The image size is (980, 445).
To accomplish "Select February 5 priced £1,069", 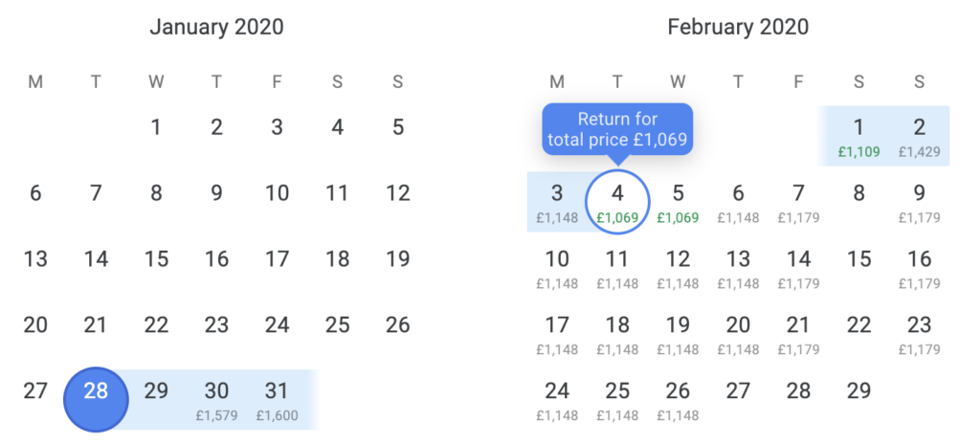I will pyautogui.click(x=679, y=202).
